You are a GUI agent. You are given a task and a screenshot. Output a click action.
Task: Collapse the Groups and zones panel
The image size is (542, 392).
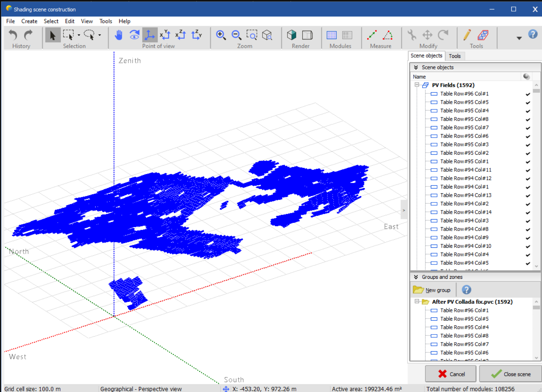pos(416,277)
